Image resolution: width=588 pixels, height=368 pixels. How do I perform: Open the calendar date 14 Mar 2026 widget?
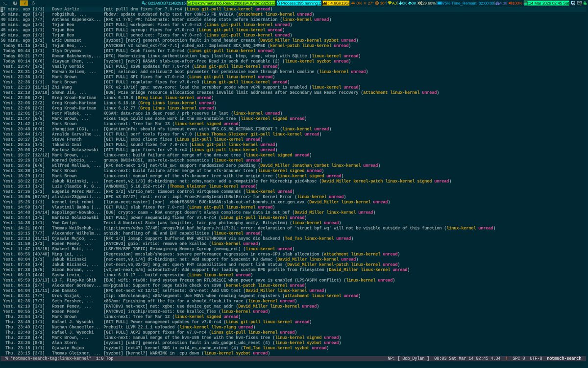pyautogui.click(x=546, y=3)
